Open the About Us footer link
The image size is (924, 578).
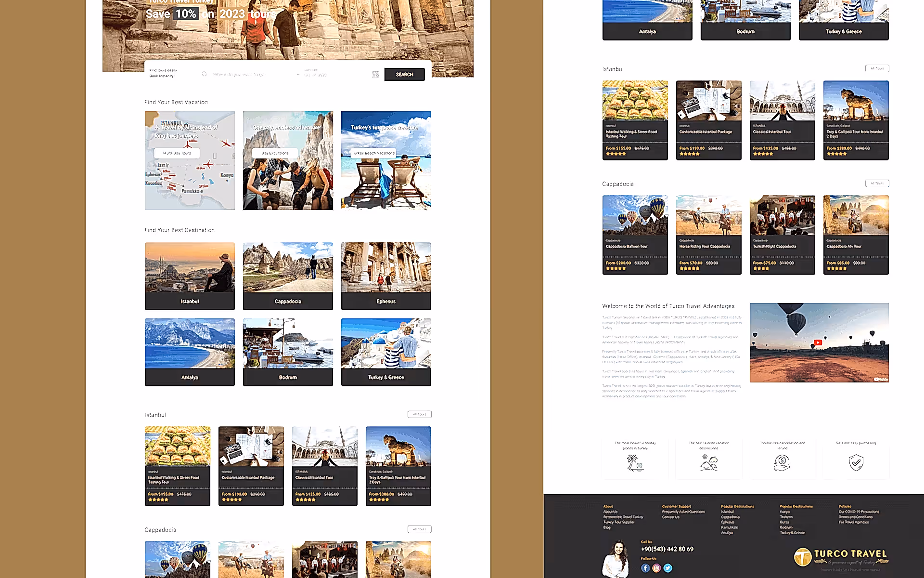pyautogui.click(x=610, y=512)
